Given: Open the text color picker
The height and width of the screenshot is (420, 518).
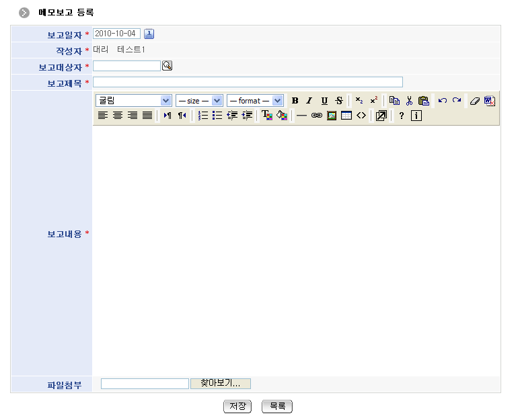Looking at the screenshot, I should coord(266,116).
